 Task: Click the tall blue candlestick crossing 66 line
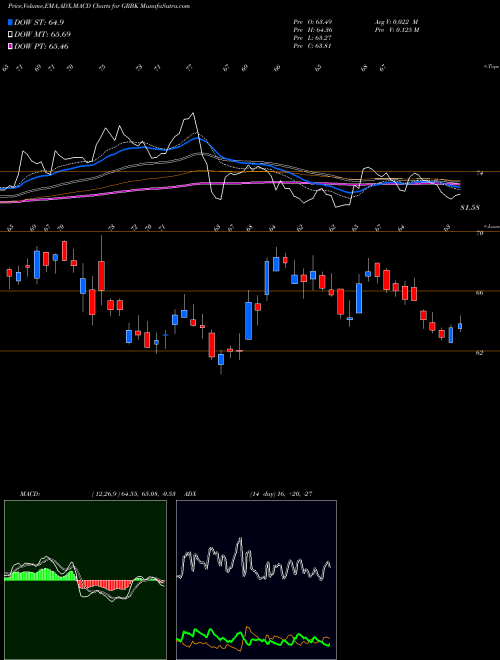coord(267,278)
